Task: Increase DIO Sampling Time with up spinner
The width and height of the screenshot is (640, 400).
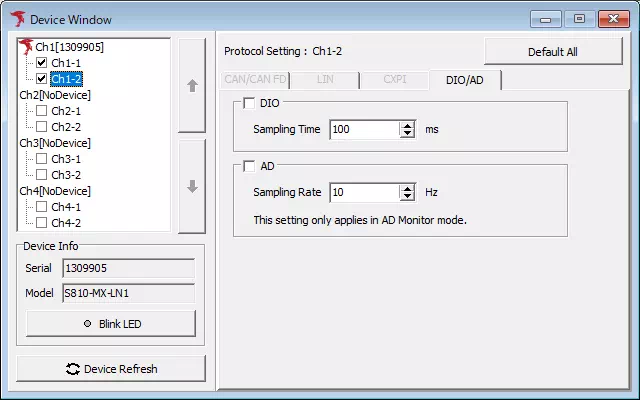Action: pyautogui.click(x=407, y=125)
